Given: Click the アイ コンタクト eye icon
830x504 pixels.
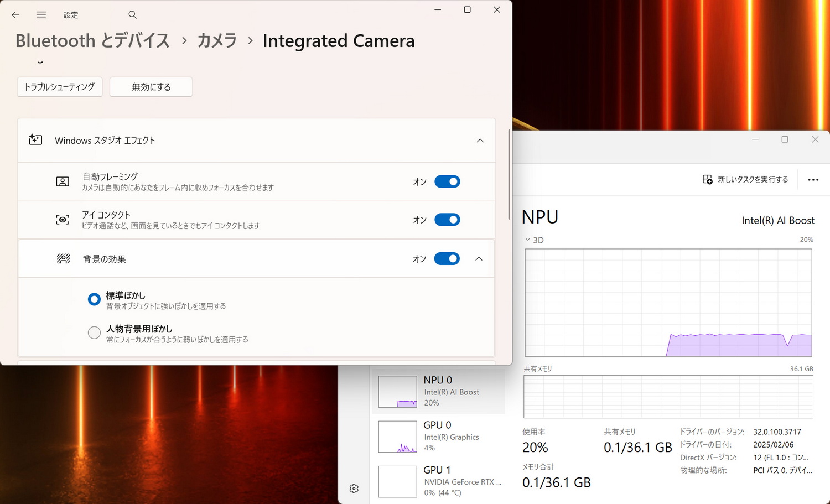Looking at the screenshot, I should tap(63, 219).
